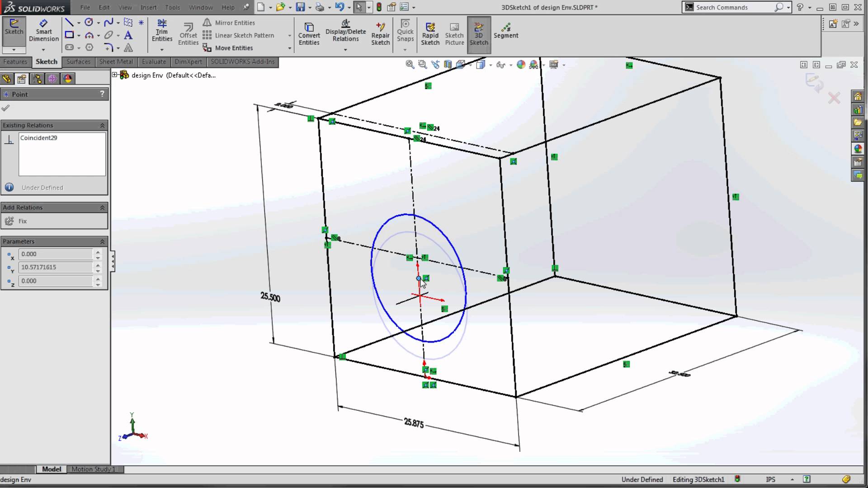Toggle the Motion Study 1 tab
Image resolution: width=868 pixels, height=488 pixels.
click(x=93, y=469)
